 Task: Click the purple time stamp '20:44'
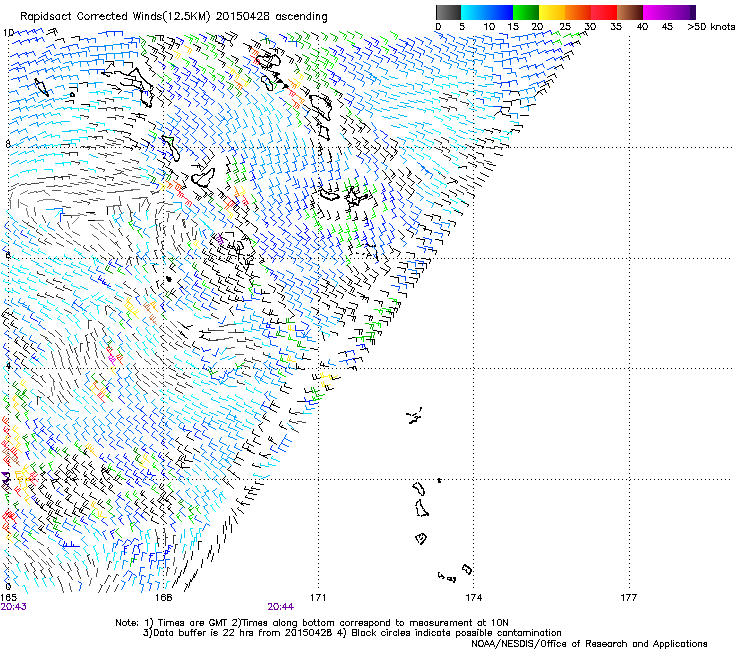click(280, 607)
